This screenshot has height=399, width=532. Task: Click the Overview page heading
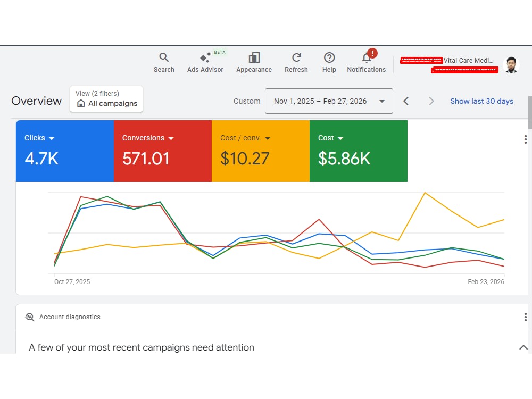click(37, 101)
